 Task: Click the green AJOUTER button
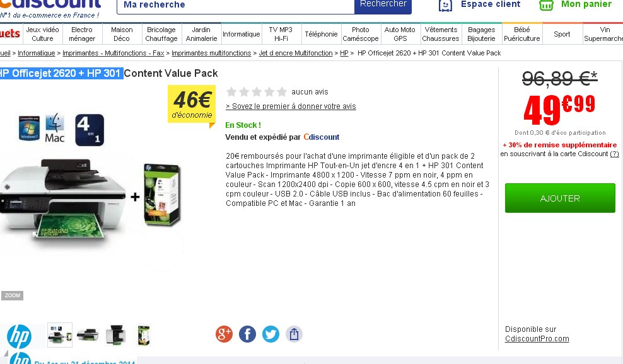click(560, 198)
